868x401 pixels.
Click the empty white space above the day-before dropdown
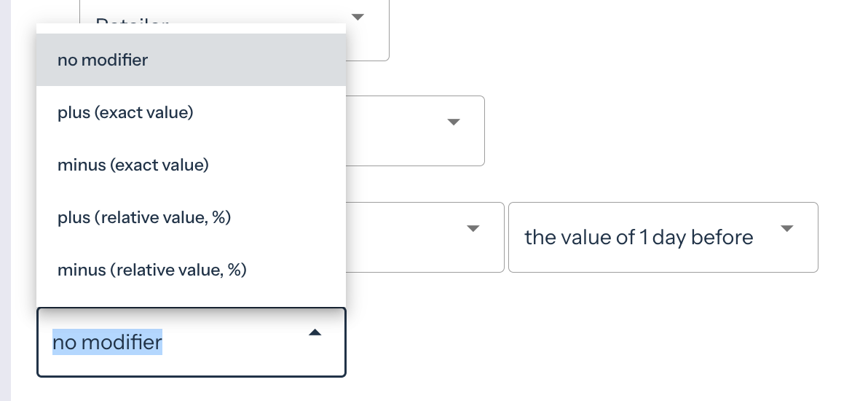pos(663,146)
